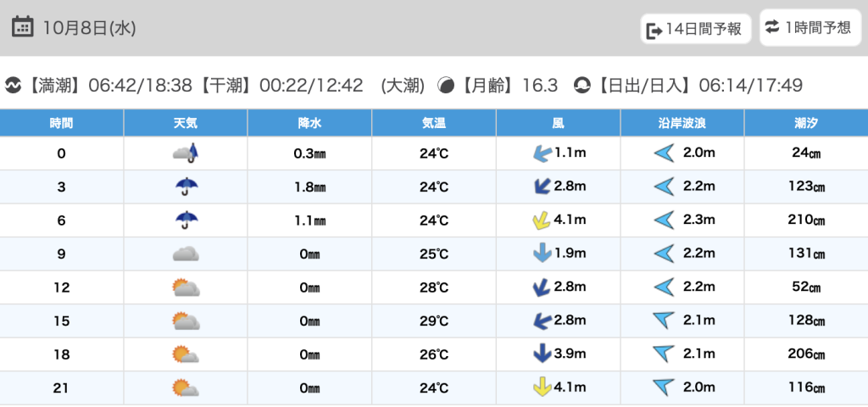Switch to 1時間予想 view

(x=809, y=28)
